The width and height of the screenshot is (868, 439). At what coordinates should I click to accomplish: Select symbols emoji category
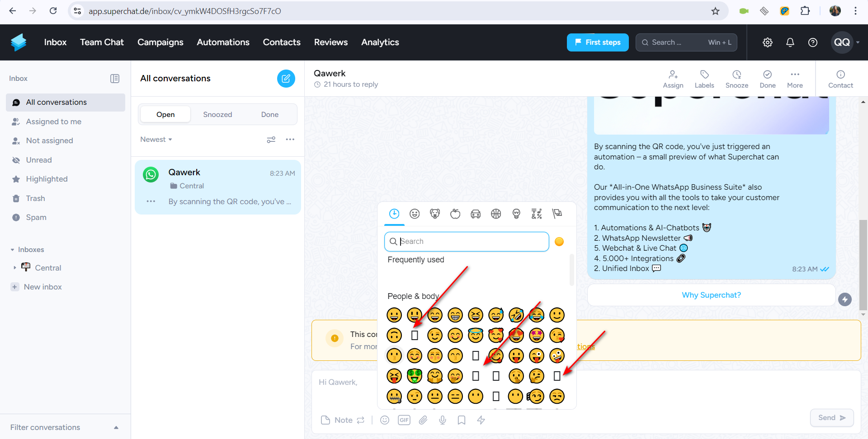click(x=537, y=214)
